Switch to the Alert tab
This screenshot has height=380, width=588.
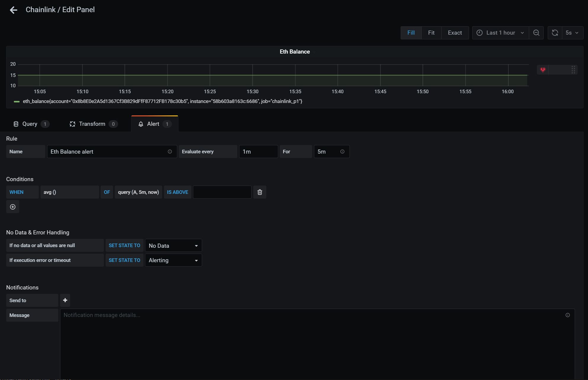tap(155, 124)
